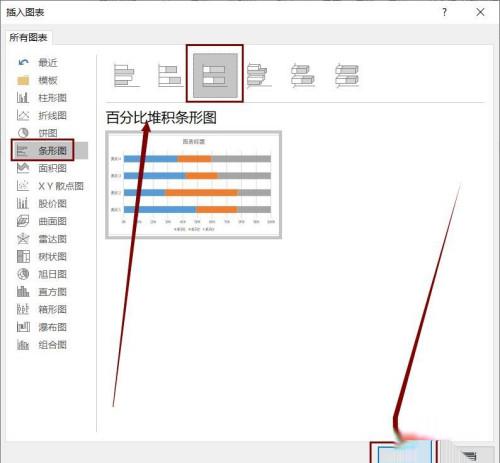This screenshot has width=500, height=463.
Task: Choose the 直方图 histogram category
Action: pyautogui.click(x=42, y=292)
